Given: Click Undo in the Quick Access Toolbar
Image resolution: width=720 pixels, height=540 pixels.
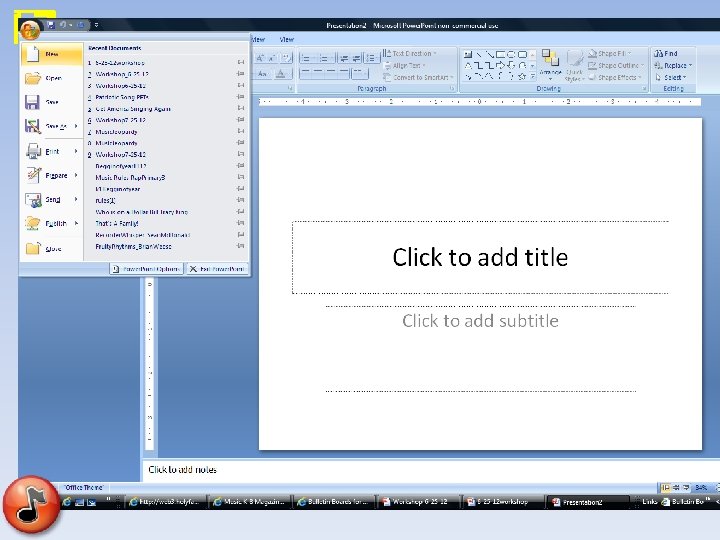Looking at the screenshot, I should (62, 25).
